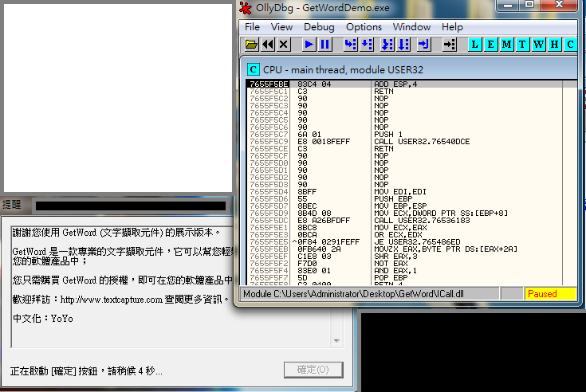The height and width of the screenshot is (392, 586).
Task: Click the Trace over toolbar icon
Action: click(x=403, y=45)
